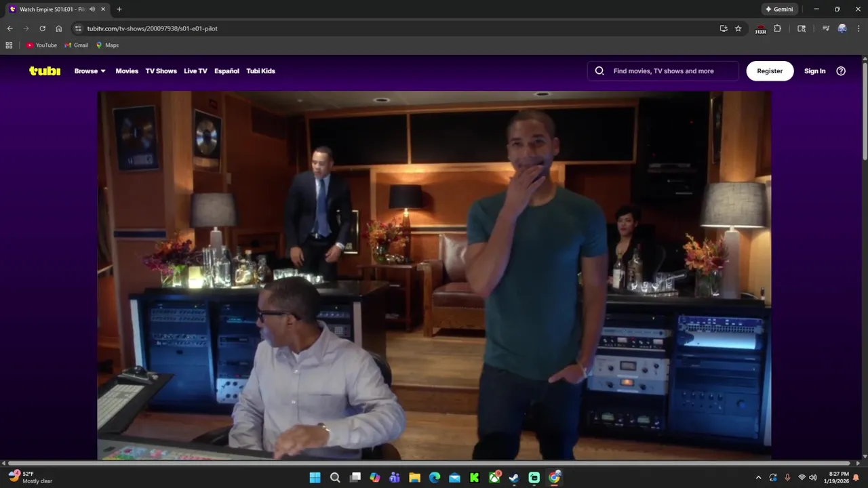Viewport: 868px width, 488px height.
Task: Open the browser home page icon
Action: 59,28
